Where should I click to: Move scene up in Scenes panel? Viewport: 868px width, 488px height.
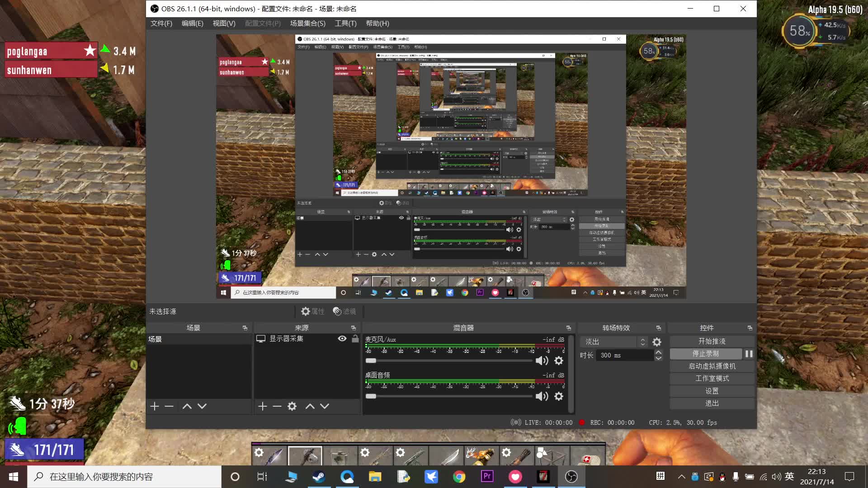(x=187, y=406)
